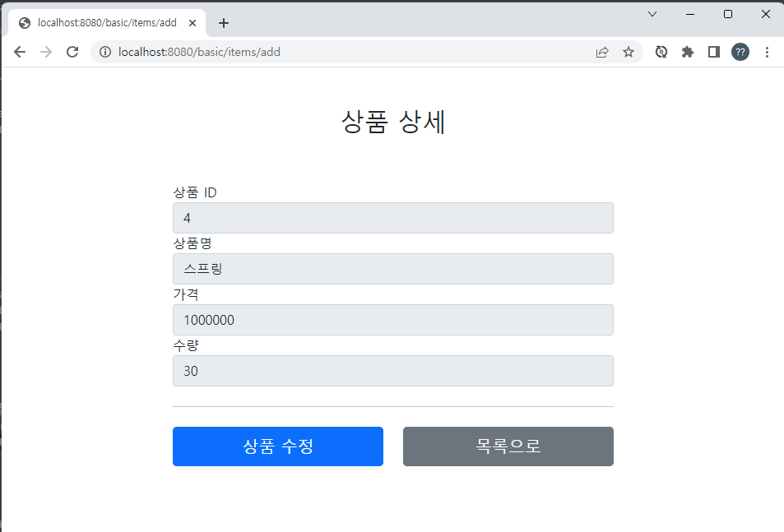The width and height of the screenshot is (784, 532).
Task: Bookmark this page with the star icon
Action: 629,52
